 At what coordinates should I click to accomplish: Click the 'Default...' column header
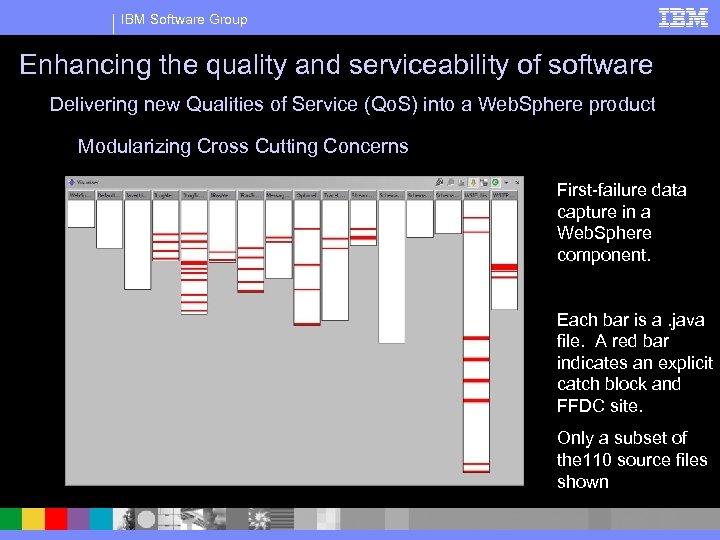tap(109, 196)
